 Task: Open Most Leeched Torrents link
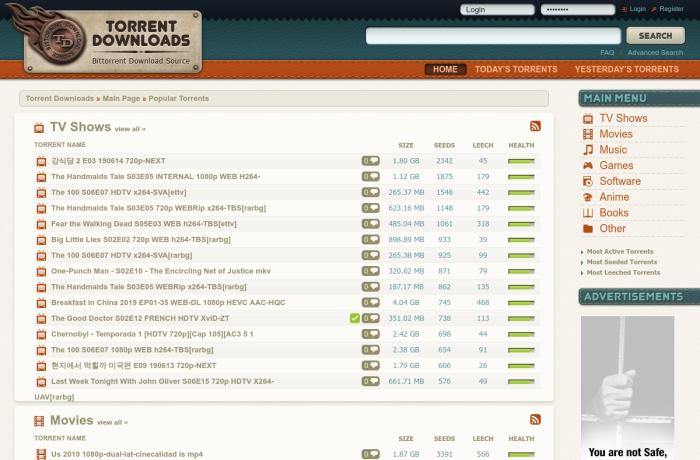pos(623,272)
